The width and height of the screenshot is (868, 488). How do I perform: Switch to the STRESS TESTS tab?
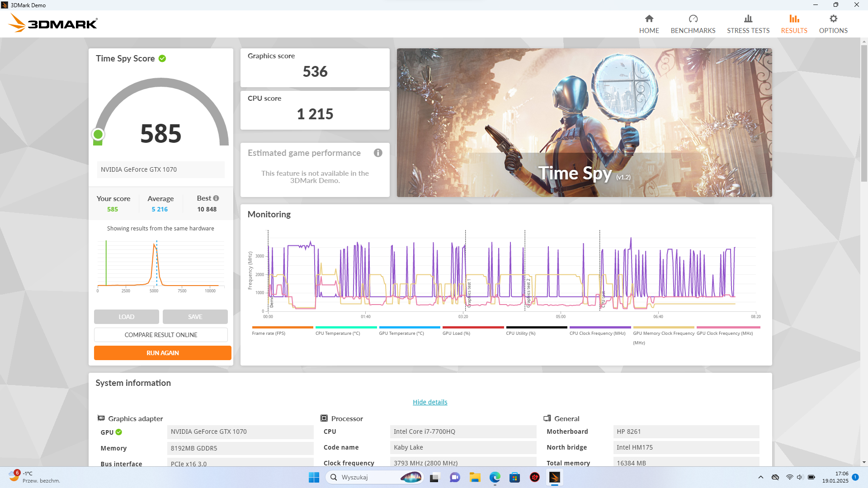tap(748, 24)
